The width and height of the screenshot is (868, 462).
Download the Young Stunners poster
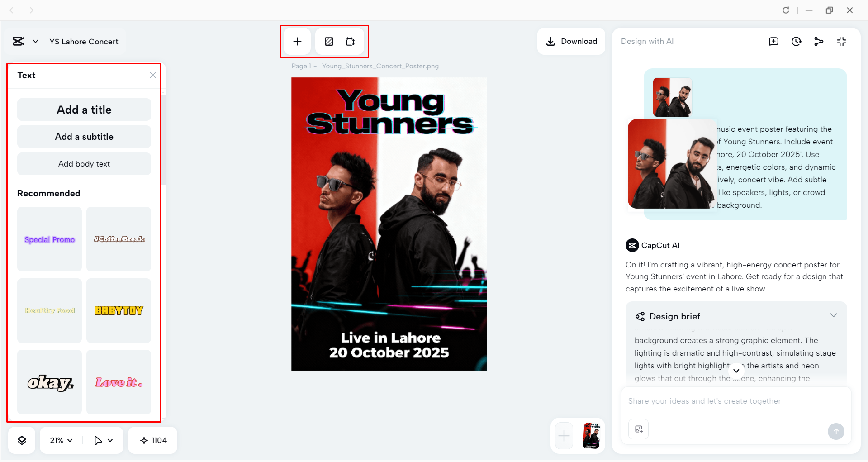coord(571,41)
